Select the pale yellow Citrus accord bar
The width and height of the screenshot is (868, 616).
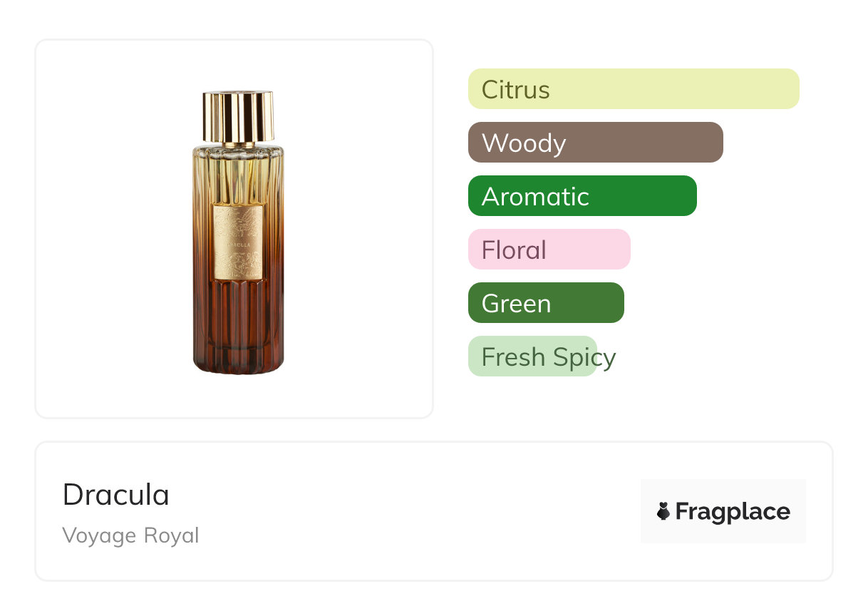click(634, 89)
